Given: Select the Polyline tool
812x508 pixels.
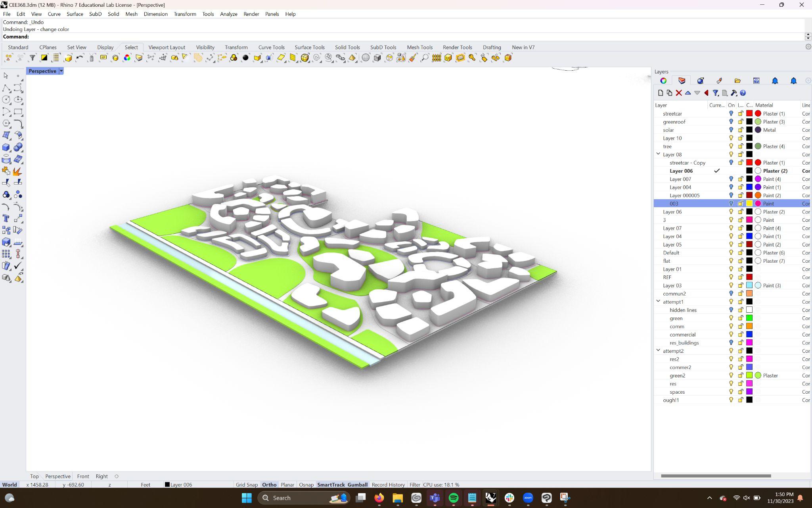Looking at the screenshot, I should coord(6,88).
